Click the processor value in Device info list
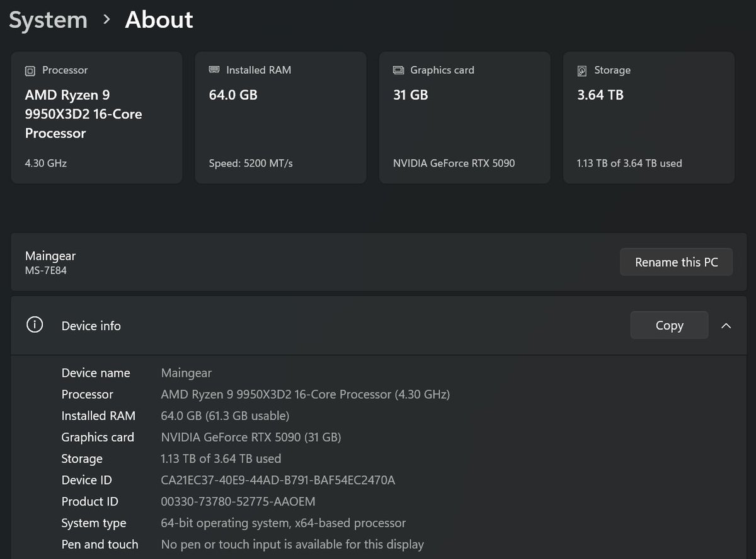 point(306,395)
